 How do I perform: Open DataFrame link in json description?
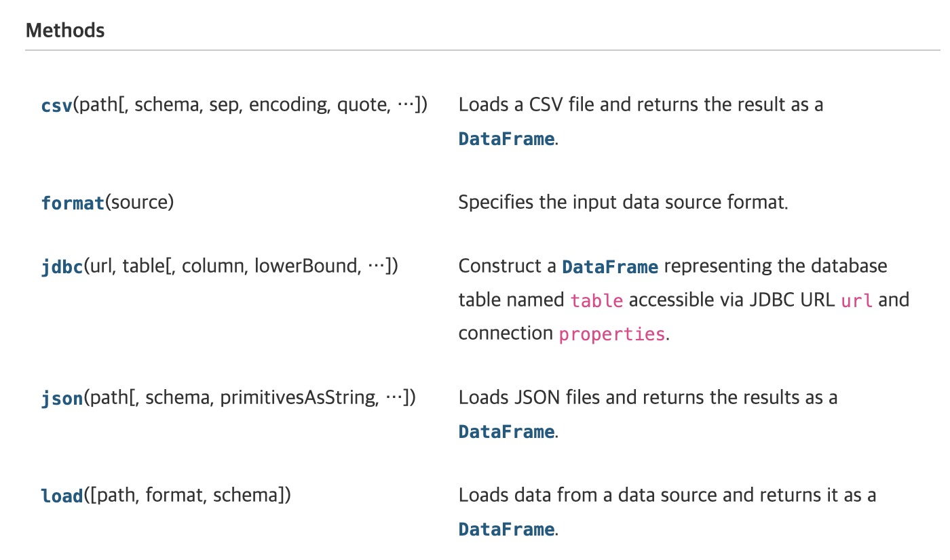[x=506, y=432]
